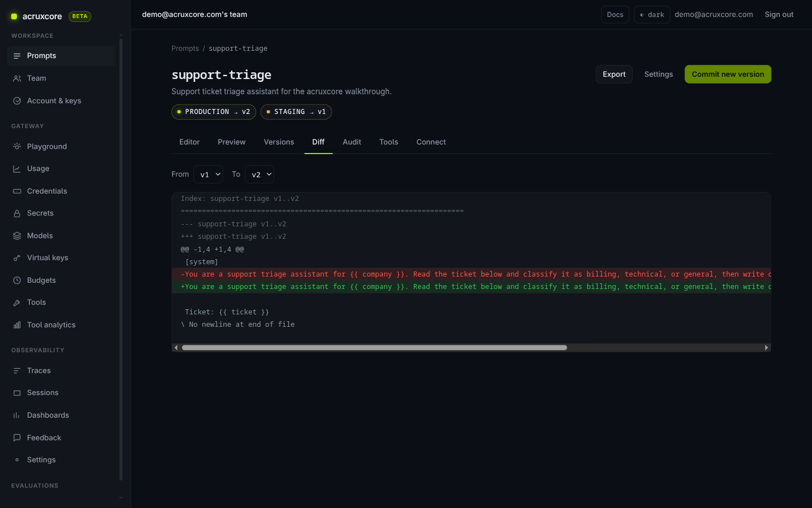Image resolution: width=812 pixels, height=508 pixels.
Task: Click the 'Index: support-triage v1..v2' line
Action: tap(240, 199)
